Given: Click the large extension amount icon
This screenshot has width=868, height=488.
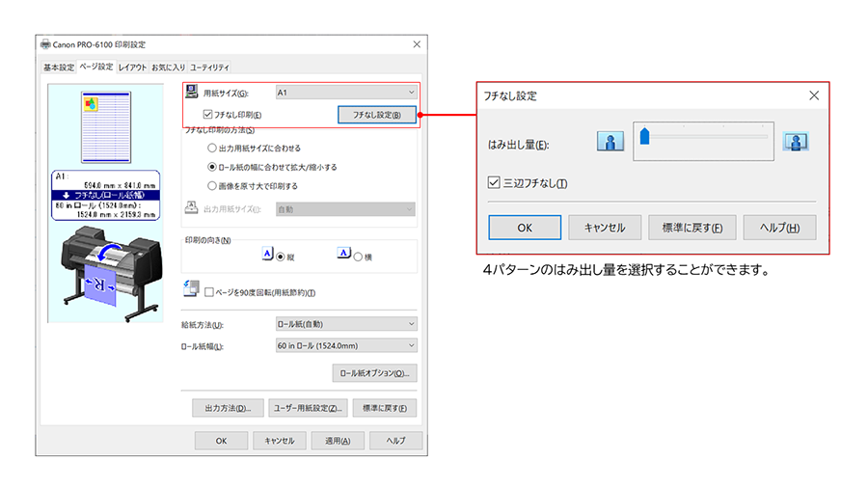Looking at the screenshot, I should pos(795,143).
